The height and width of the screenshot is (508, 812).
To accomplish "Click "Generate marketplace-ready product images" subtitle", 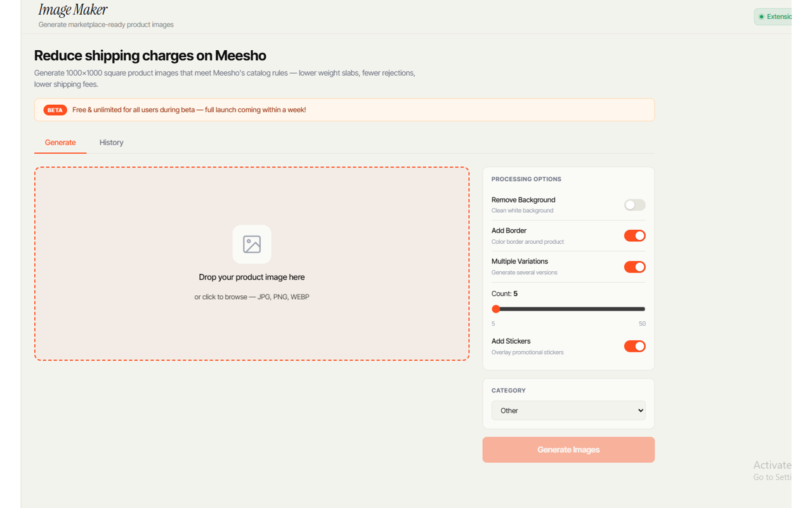I will coord(106,25).
